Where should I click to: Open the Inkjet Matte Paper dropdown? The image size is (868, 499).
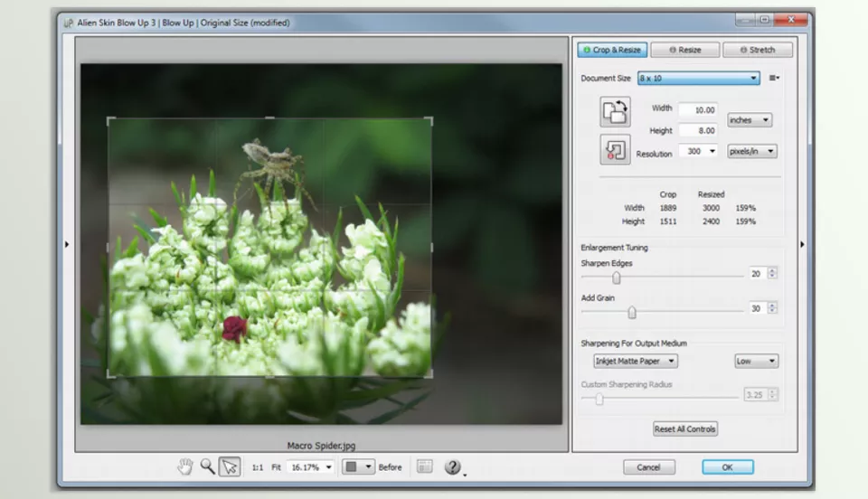pyautogui.click(x=636, y=362)
